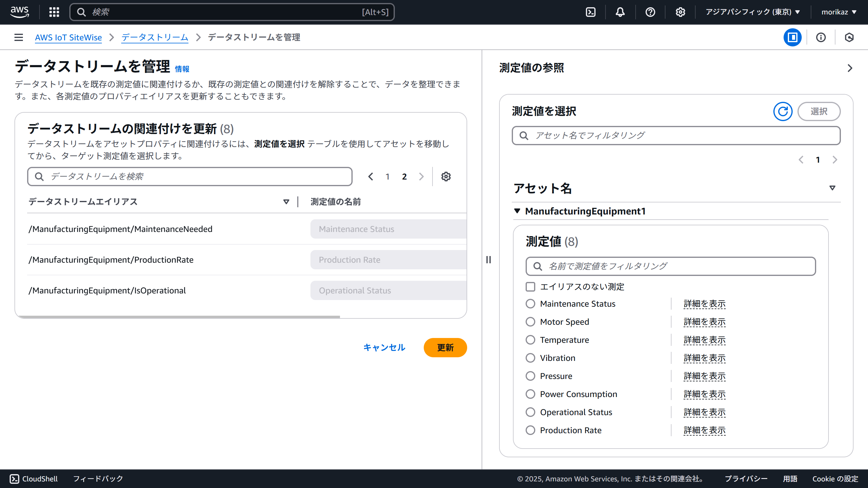Go to previous page of data streams
868x488 pixels.
pyautogui.click(x=371, y=177)
